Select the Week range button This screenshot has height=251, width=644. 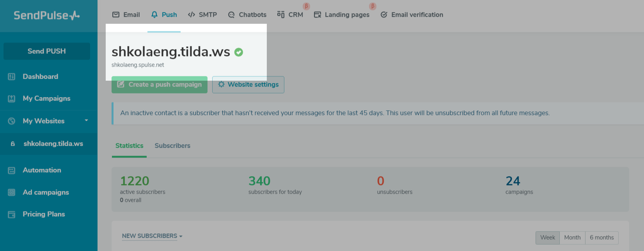click(x=548, y=238)
